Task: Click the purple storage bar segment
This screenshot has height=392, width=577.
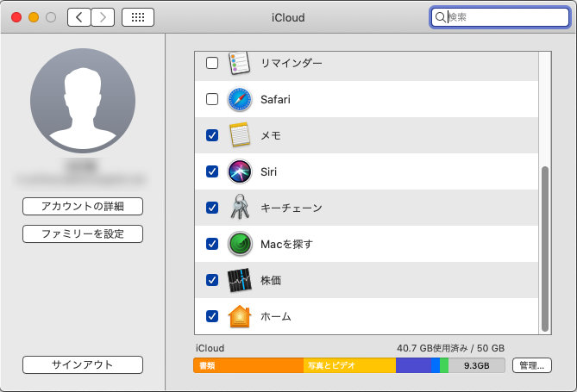Action: pyautogui.click(x=413, y=365)
